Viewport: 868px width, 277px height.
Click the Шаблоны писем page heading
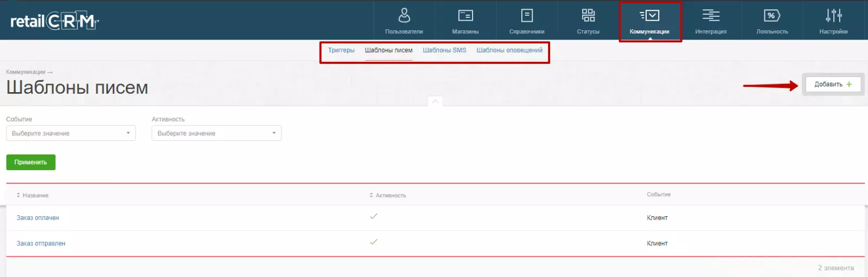(77, 88)
